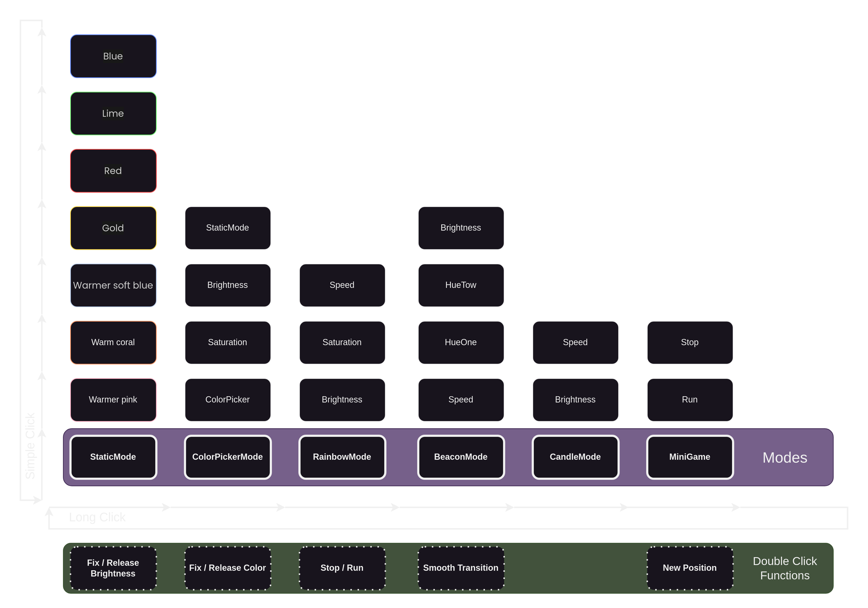Click the Stop box above Run
This screenshot has width=868, height=608.
click(690, 342)
